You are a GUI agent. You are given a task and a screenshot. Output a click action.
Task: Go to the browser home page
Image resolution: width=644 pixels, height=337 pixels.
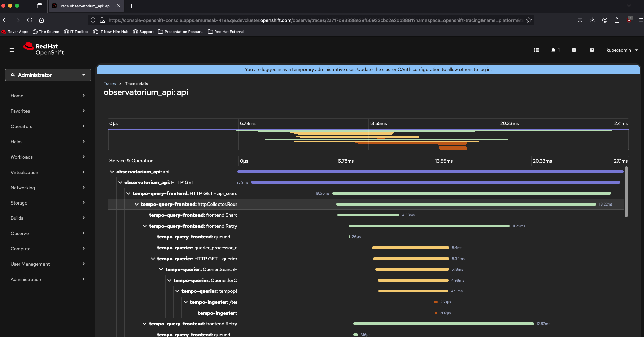41,20
